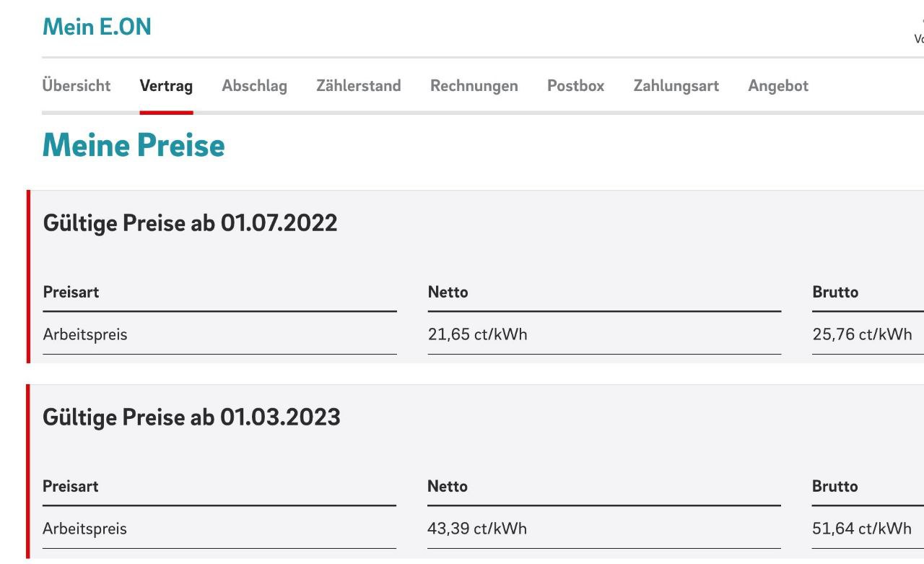Click the 25,76 ct/kWh gross price
Image resolution: width=924 pixels, height=564 pixels.
[862, 335]
